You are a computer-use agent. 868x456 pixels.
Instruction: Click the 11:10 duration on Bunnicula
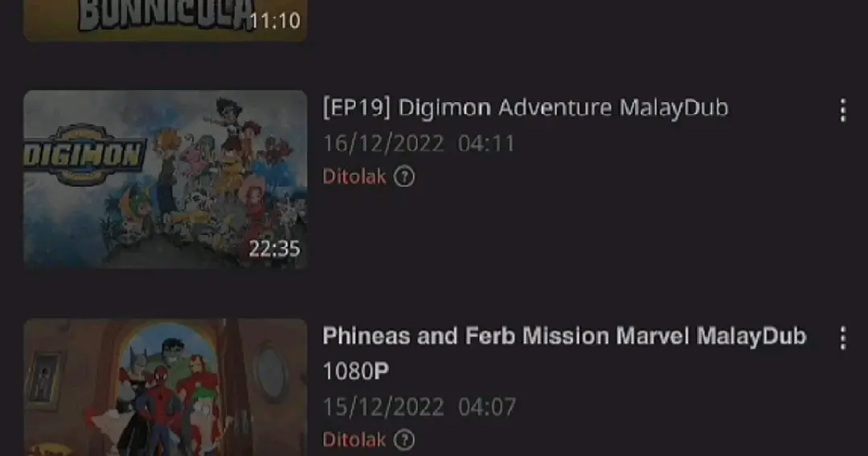click(275, 21)
